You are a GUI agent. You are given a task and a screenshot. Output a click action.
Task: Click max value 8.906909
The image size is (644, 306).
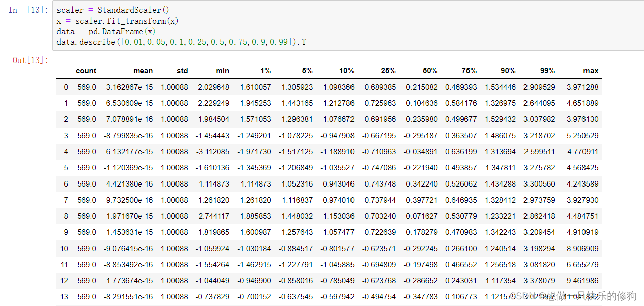pyautogui.click(x=582, y=248)
